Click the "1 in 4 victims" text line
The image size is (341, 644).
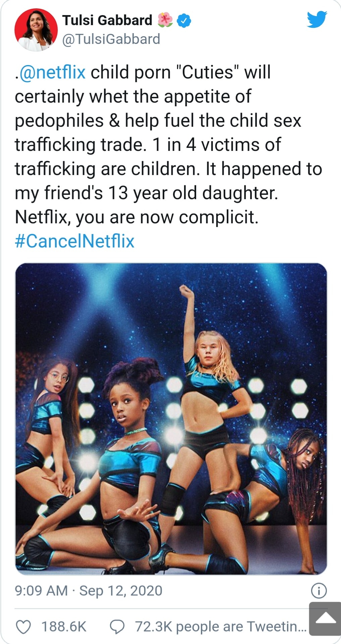click(216, 145)
